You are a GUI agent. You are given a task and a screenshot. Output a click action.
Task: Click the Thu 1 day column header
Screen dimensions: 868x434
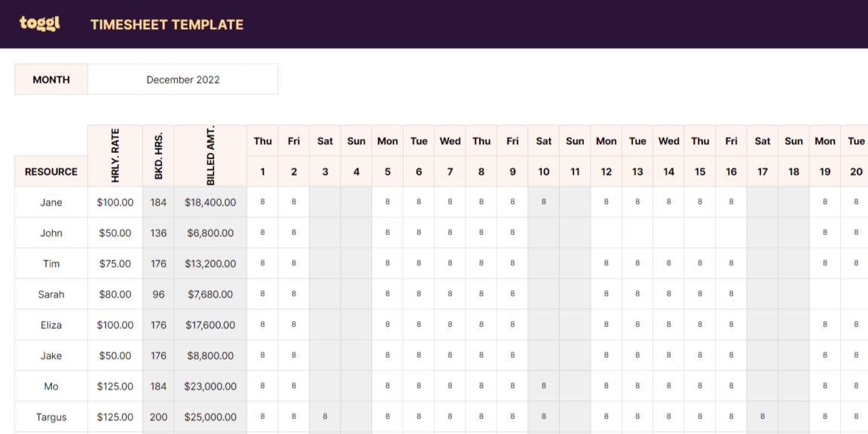tap(262, 156)
